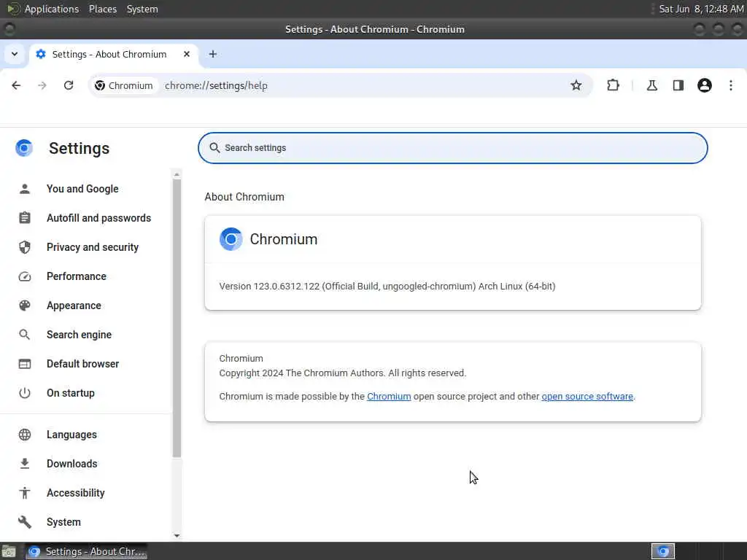Click the Chromium site info chip
The image size is (747, 560).
[124, 86]
